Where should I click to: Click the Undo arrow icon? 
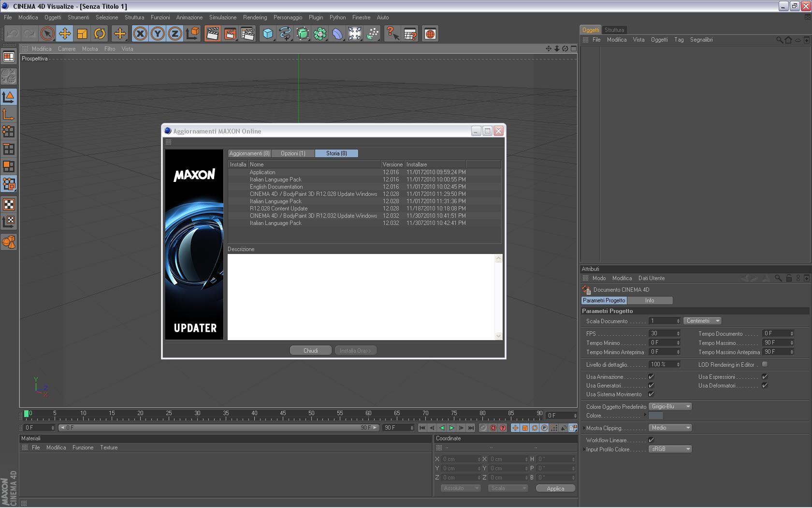pos(12,34)
